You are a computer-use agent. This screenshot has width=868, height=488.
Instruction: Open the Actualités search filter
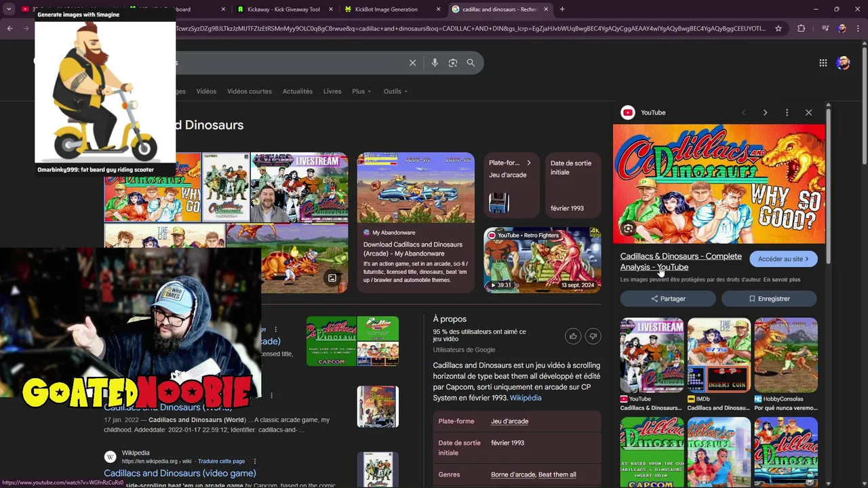(297, 91)
